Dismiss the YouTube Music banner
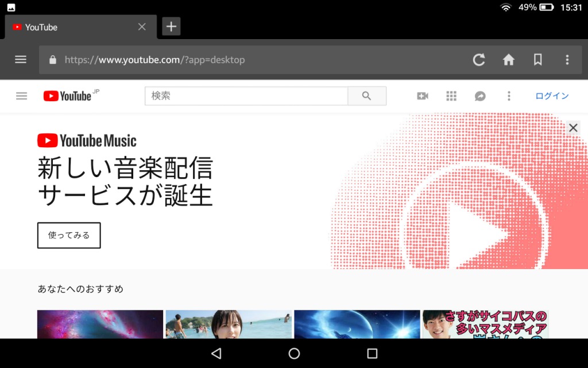Screen dimensions: 588x368 click(x=573, y=128)
